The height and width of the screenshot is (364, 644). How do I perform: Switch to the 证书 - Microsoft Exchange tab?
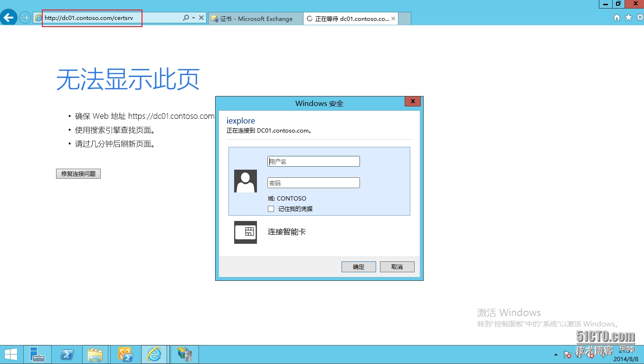click(255, 19)
